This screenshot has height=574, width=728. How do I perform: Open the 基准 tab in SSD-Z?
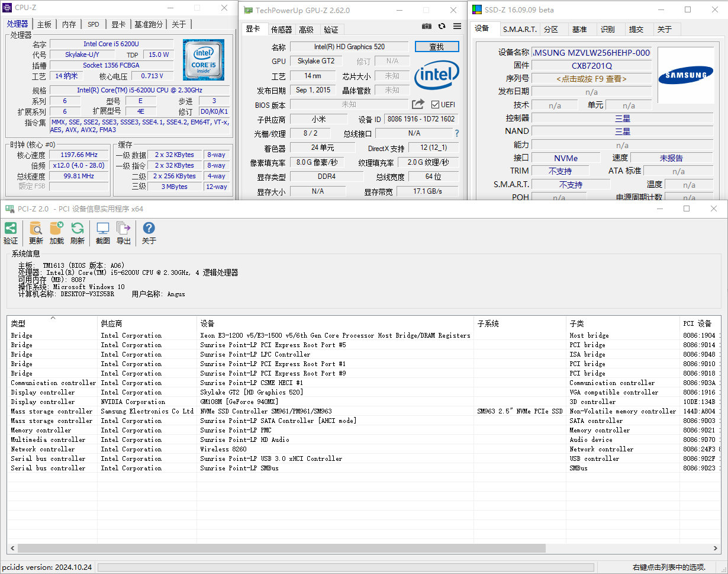click(x=579, y=29)
